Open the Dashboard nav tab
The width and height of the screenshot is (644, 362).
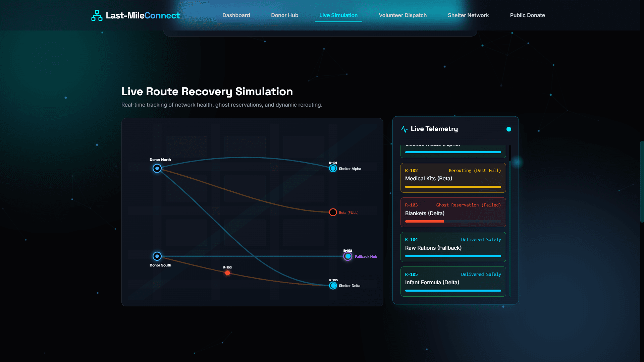[236, 15]
